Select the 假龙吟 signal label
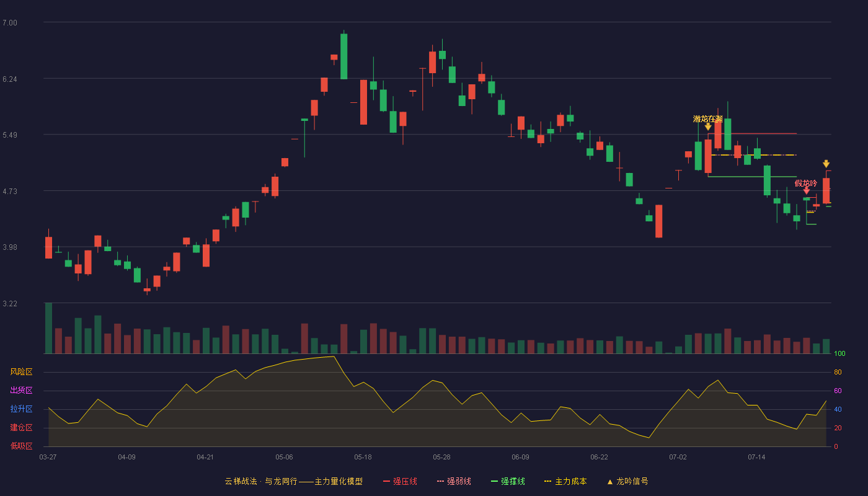Viewport: 868px width, 496px height. (x=806, y=183)
